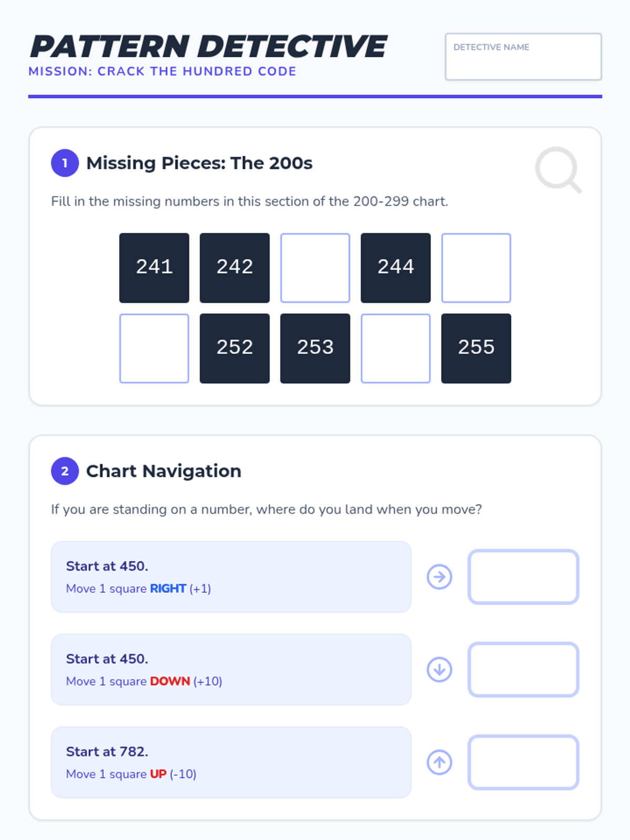Click answer box for move DOWN from 450
Screen dimensions: 630x840
coord(523,669)
